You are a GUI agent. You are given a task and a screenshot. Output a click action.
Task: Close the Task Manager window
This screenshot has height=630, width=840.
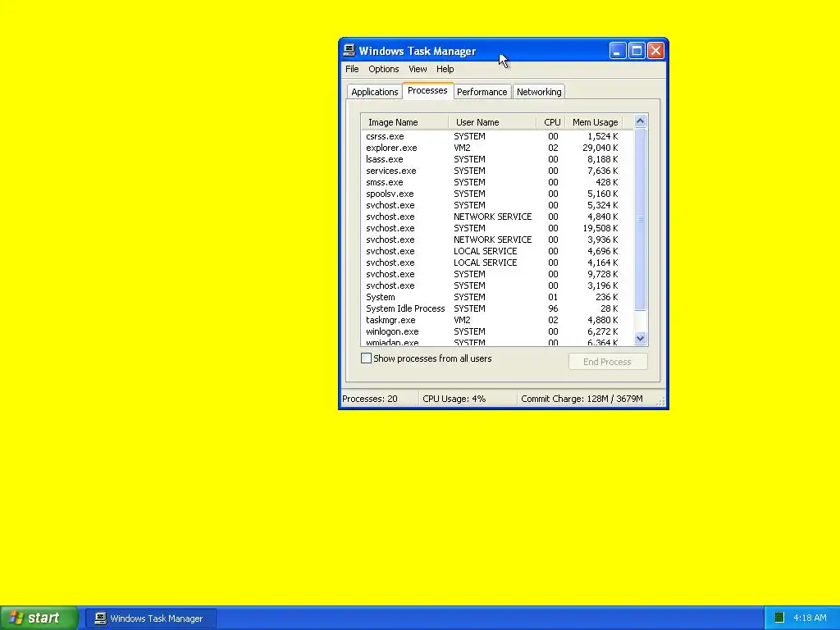(x=655, y=51)
